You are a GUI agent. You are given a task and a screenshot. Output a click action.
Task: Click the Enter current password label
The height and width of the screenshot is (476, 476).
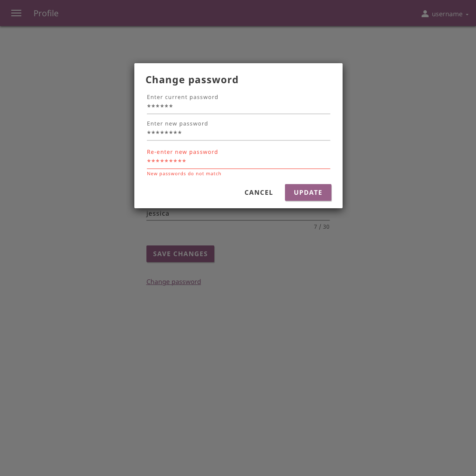point(182,97)
